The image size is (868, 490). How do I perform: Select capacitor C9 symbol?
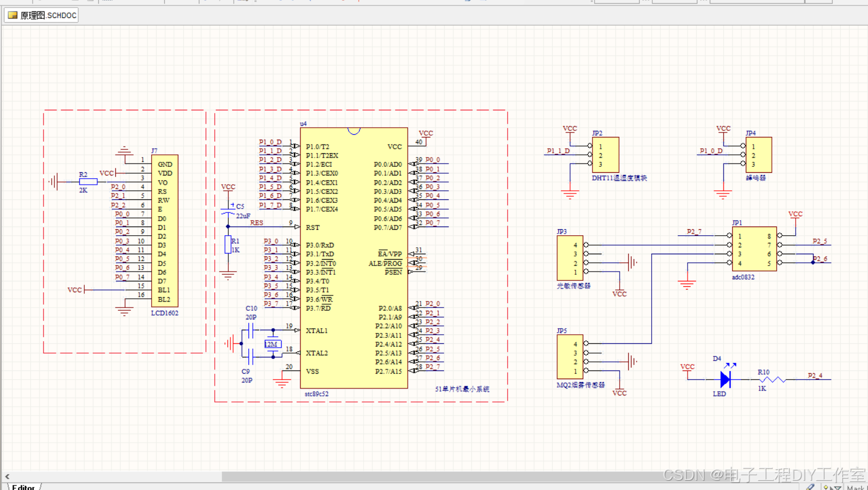pos(249,356)
